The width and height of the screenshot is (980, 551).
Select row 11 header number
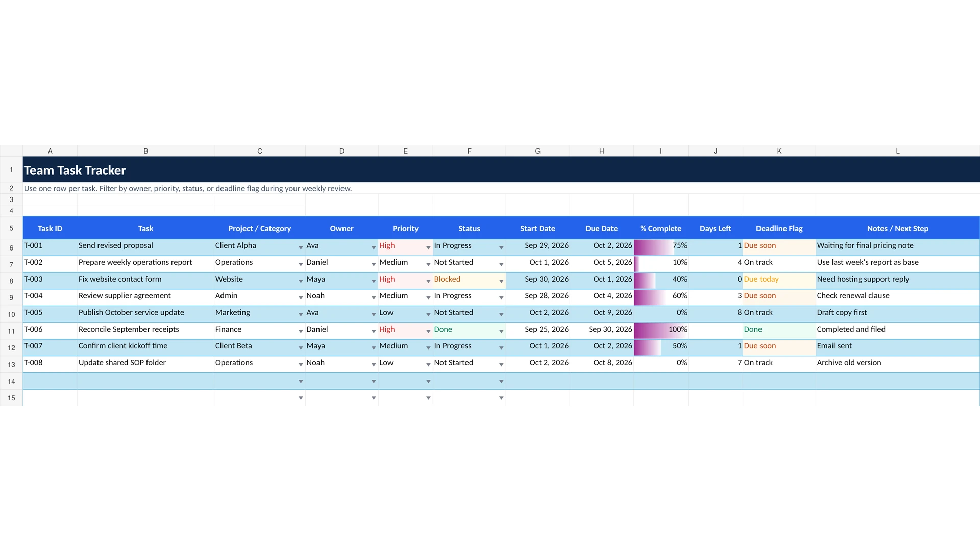pyautogui.click(x=11, y=331)
